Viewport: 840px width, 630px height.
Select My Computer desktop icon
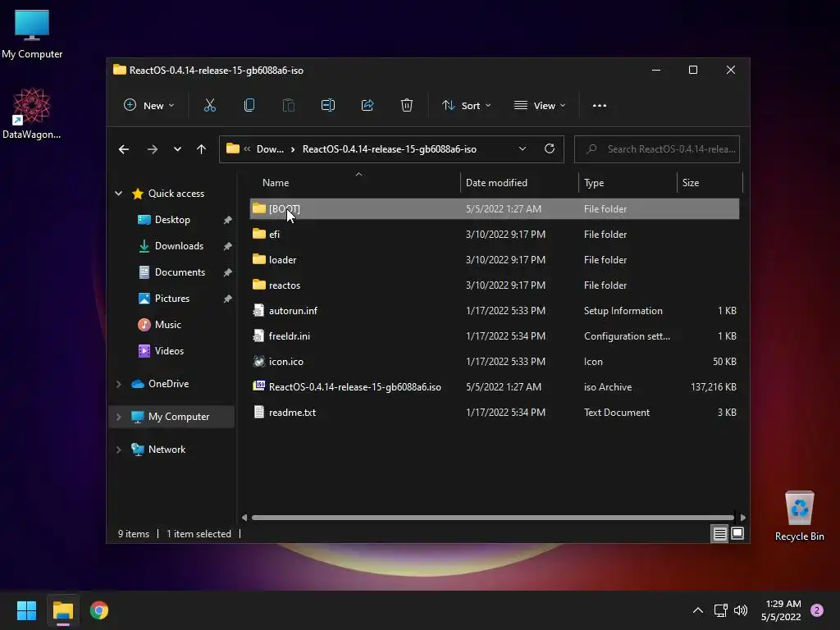tap(32, 34)
